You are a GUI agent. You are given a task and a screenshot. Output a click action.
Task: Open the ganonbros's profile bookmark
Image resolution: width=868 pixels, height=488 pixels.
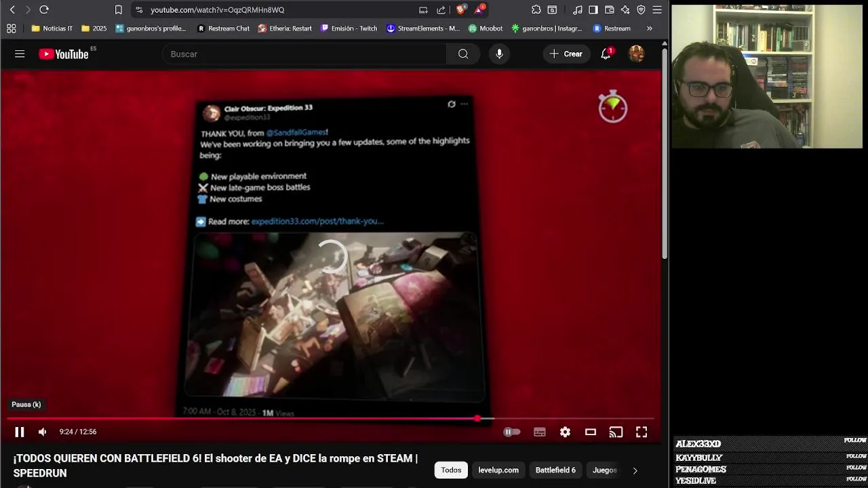151,28
